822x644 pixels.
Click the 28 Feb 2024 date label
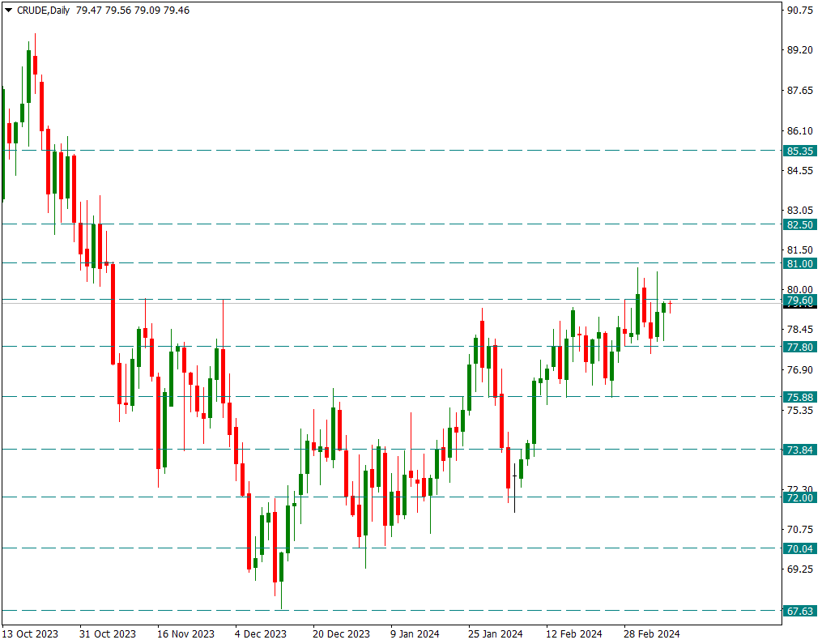(652, 633)
